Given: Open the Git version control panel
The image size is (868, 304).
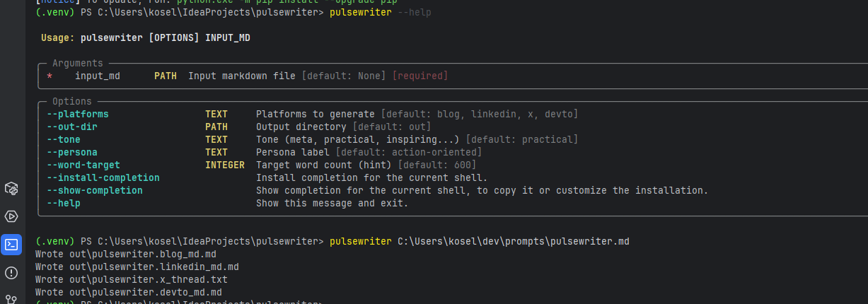Looking at the screenshot, I should click(x=11, y=299).
